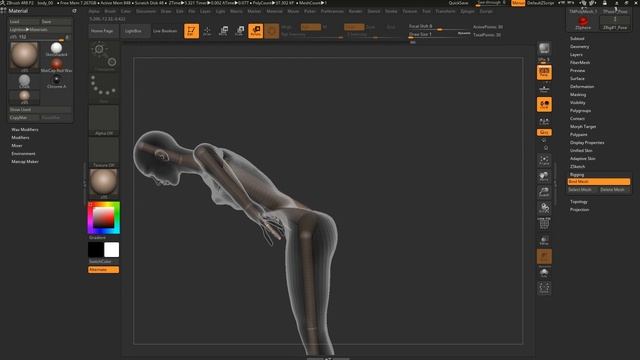Viewport: 640px width, 360px height.
Task: Toggle Local symmetry orange button
Action: tap(544, 104)
